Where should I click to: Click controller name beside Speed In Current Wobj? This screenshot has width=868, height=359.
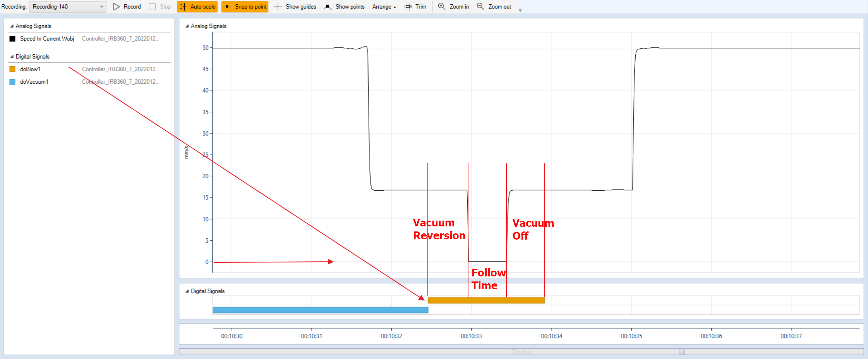(x=120, y=39)
